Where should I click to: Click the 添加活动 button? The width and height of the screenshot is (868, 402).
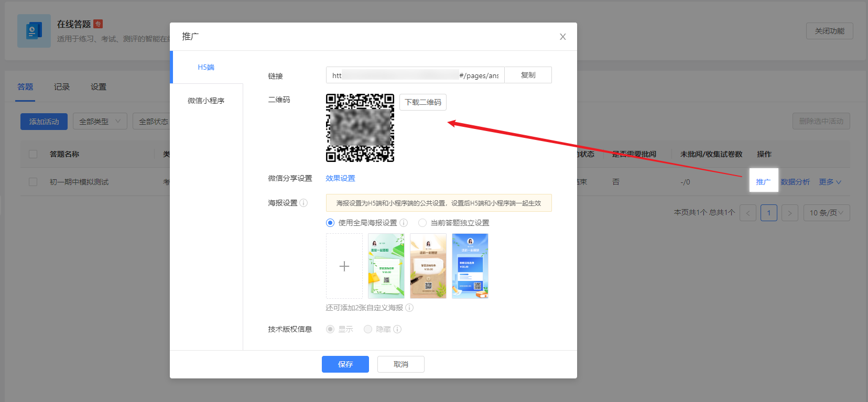(x=44, y=122)
